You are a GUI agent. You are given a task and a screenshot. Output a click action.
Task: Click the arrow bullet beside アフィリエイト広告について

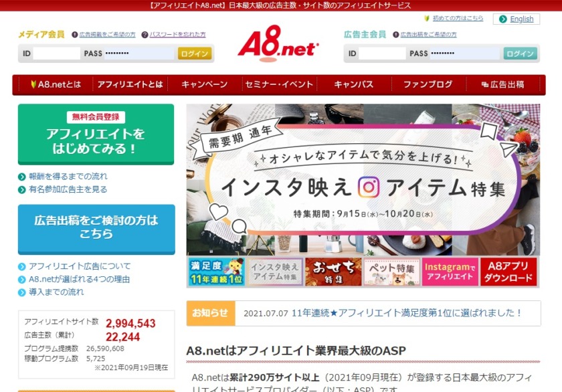[x=22, y=267]
